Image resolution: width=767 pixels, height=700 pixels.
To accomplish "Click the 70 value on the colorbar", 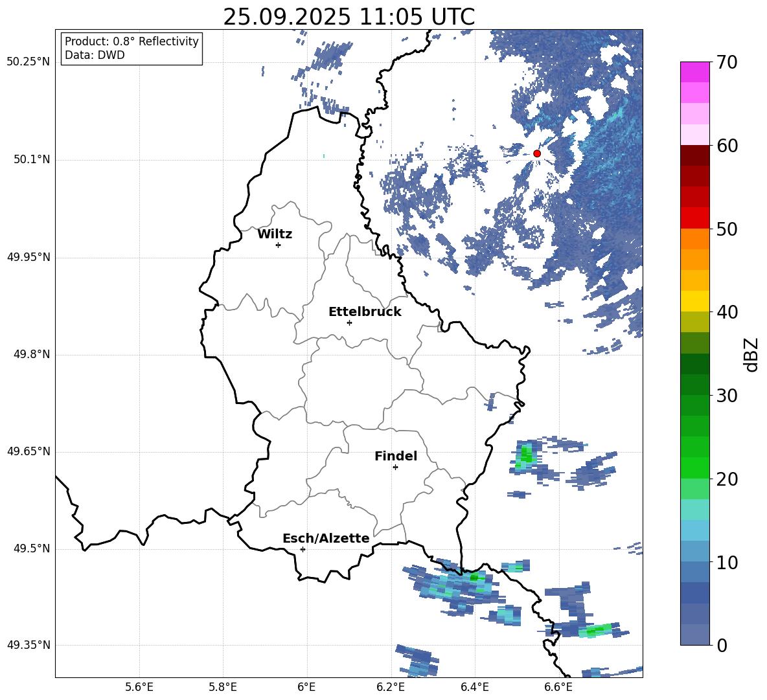I will coord(727,62).
